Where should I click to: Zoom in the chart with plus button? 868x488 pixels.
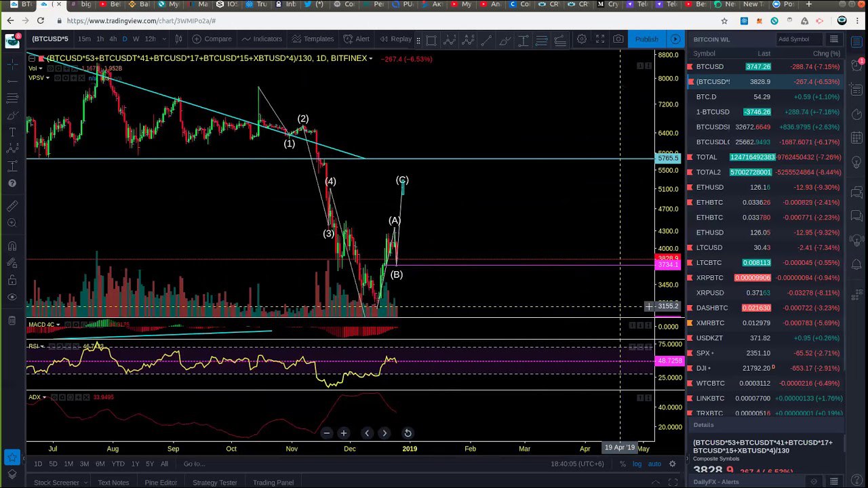[343, 433]
